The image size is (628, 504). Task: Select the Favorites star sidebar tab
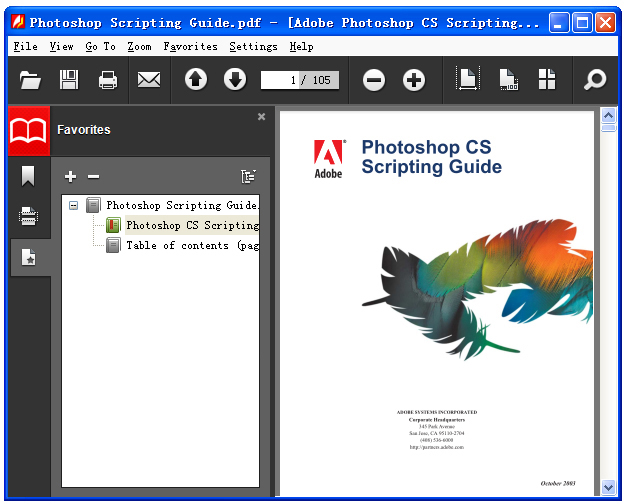pyautogui.click(x=29, y=257)
